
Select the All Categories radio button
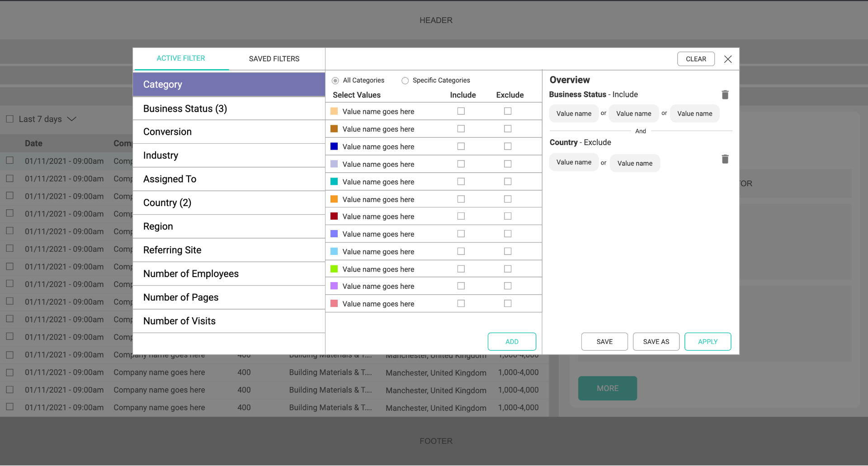click(x=335, y=80)
